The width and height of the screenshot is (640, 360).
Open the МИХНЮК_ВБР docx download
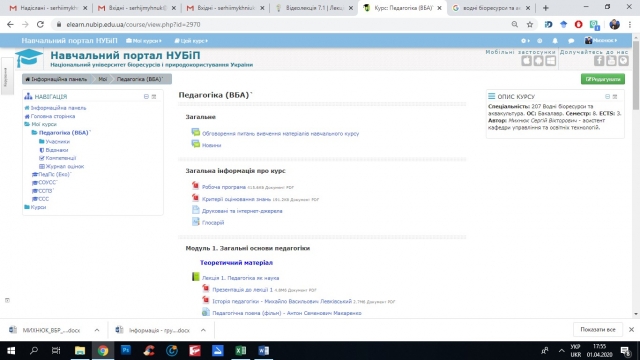point(51,330)
